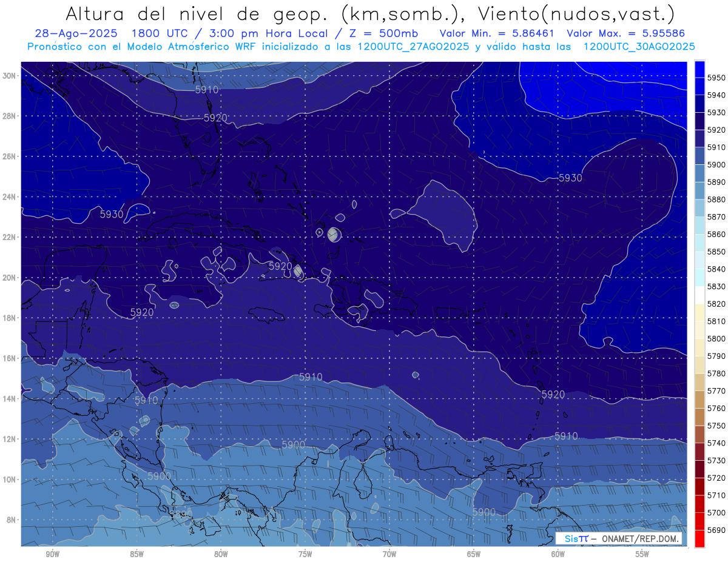Click the valid-until time '1200UTC_30AGO2025'

point(639,47)
